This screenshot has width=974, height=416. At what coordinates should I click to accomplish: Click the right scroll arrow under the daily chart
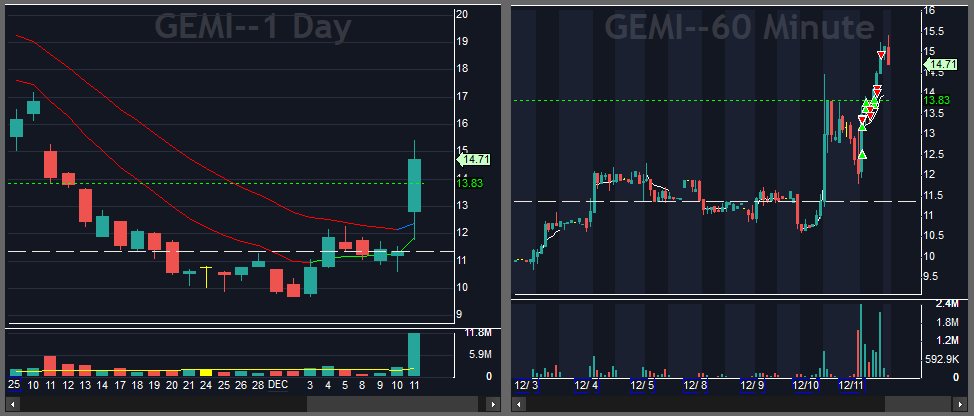coord(491,404)
